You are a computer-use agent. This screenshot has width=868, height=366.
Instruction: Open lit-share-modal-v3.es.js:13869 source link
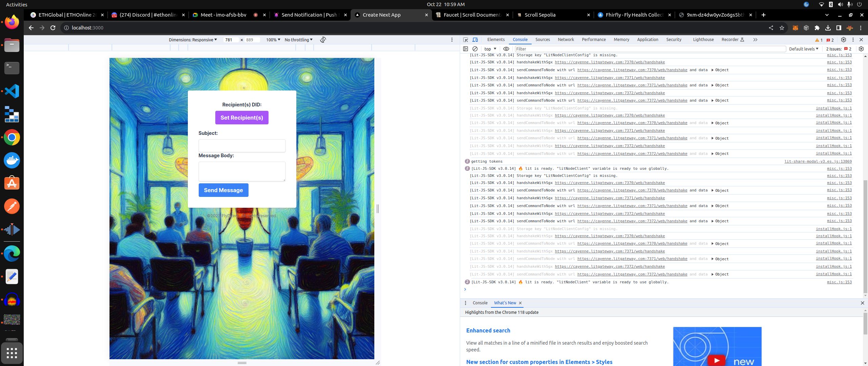(818, 162)
